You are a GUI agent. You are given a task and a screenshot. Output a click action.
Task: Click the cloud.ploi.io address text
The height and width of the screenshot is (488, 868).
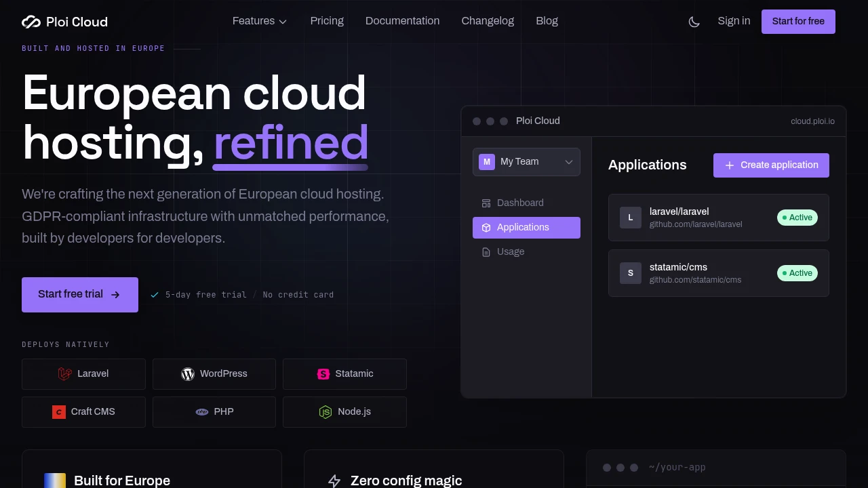point(812,121)
